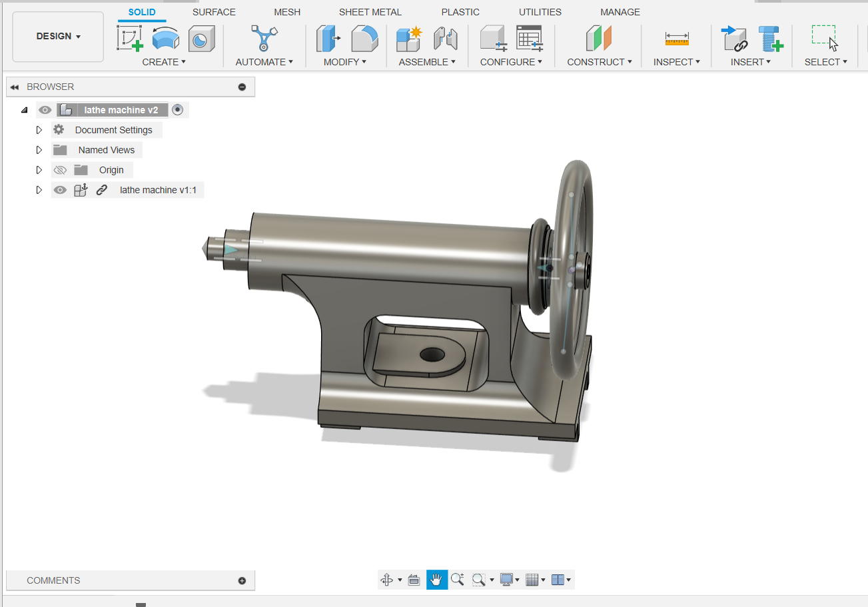The width and height of the screenshot is (868, 607).
Task: Click the Extrude tool icon
Action: 165,39
